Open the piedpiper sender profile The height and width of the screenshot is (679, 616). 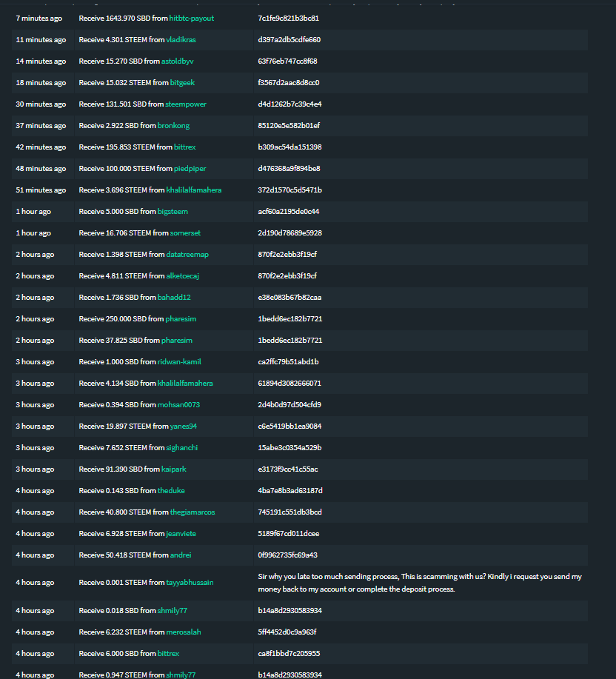pyautogui.click(x=189, y=168)
